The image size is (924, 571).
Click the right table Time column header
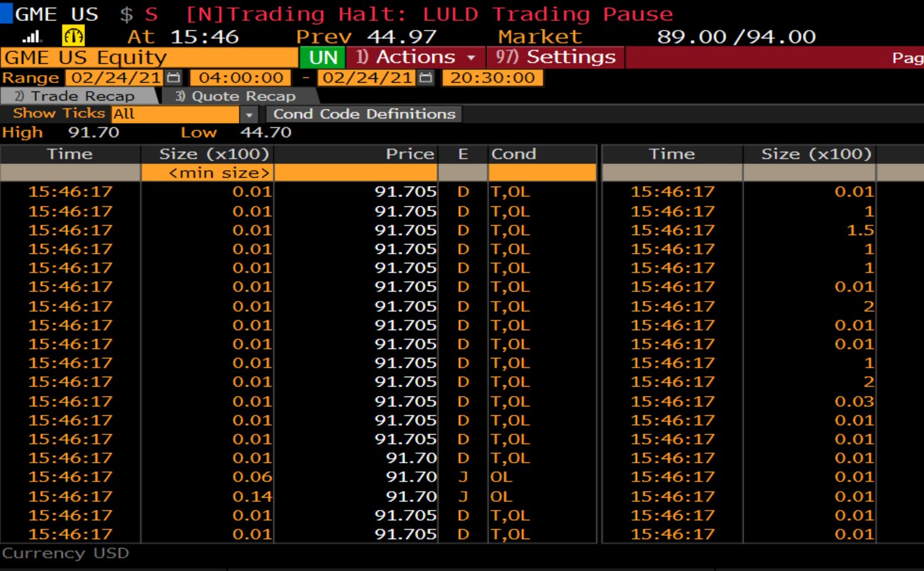[x=672, y=154]
